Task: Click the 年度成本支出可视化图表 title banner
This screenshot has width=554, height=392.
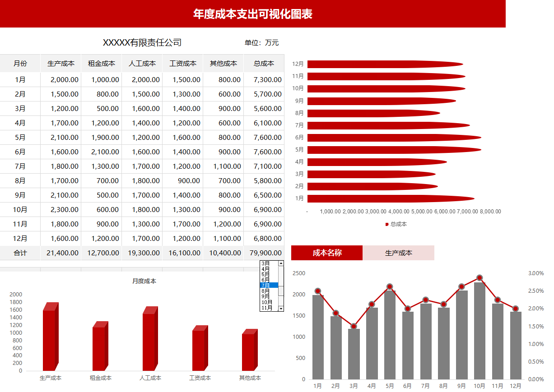Action: point(253,14)
